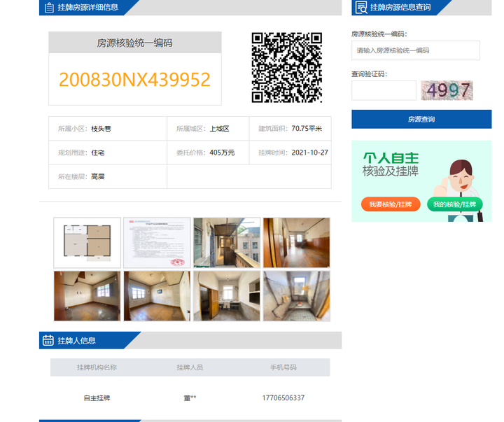
Task: Click the search icon beside 挂牌房源信息查询
Action: 361,8
